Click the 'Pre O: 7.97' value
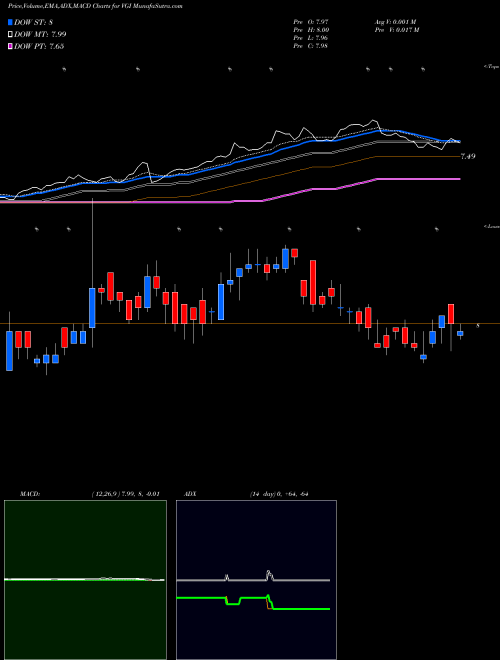This screenshot has width=500, height=660. point(311,22)
